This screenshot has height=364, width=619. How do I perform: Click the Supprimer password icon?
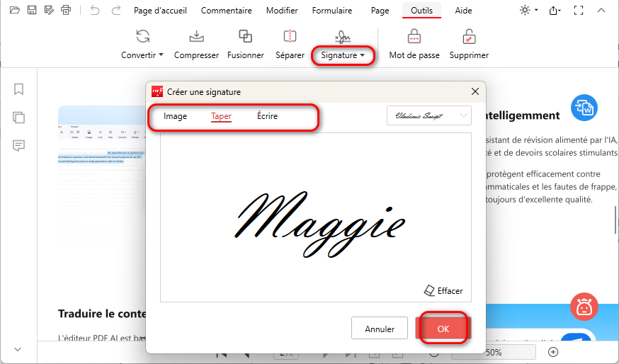pos(469,37)
